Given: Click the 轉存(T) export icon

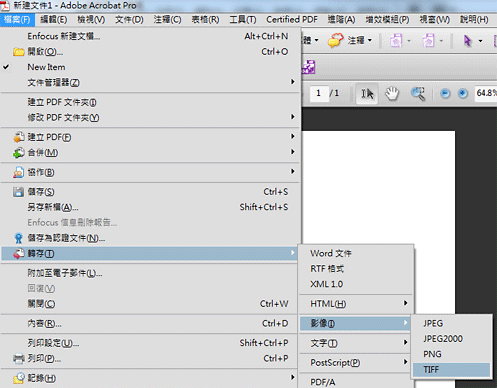Looking at the screenshot, I should coord(19,254).
